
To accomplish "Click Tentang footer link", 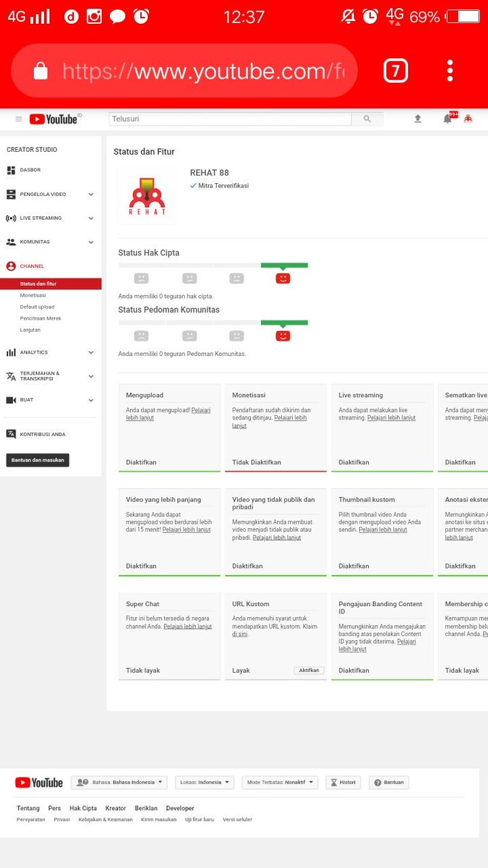I will (28, 808).
